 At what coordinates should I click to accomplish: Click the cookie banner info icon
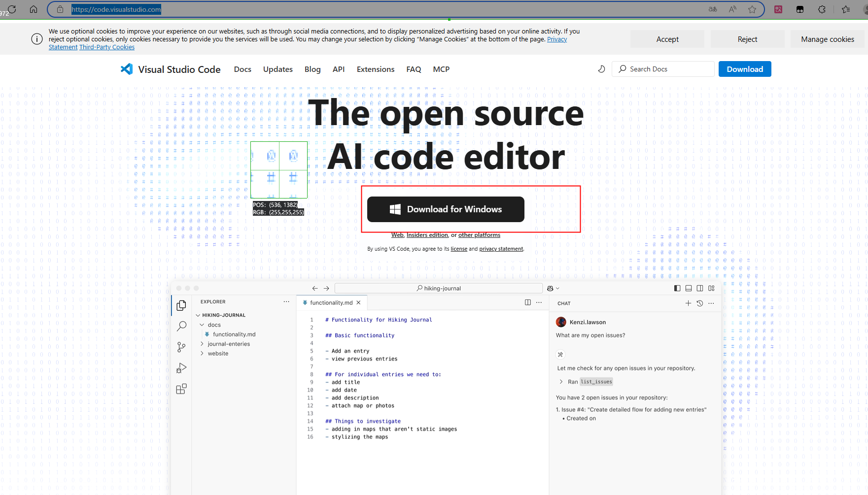37,39
